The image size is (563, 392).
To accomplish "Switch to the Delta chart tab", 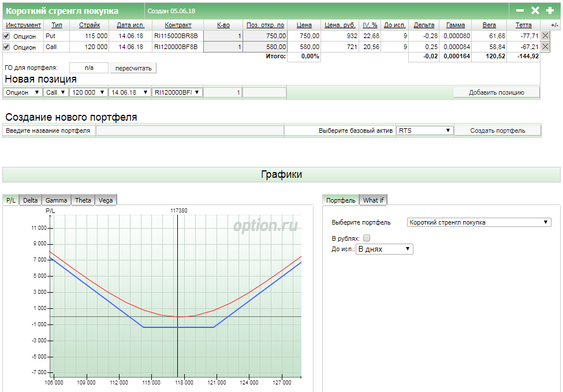I will click(31, 200).
